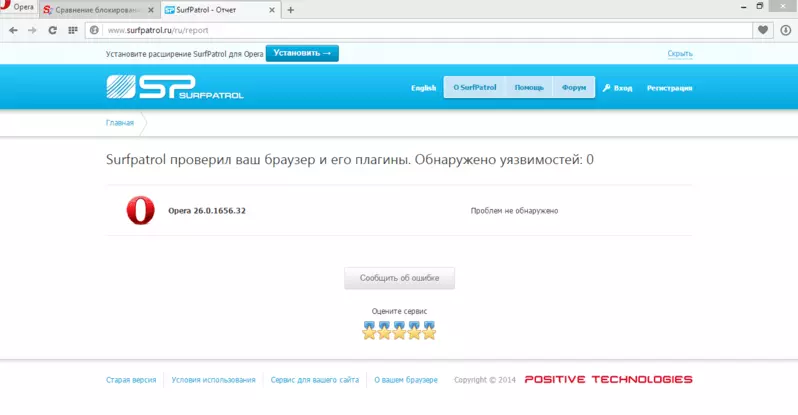Image resolution: width=798 pixels, height=415 pixels.
Task: Click the Установить extension button
Action: pos(302,53)
